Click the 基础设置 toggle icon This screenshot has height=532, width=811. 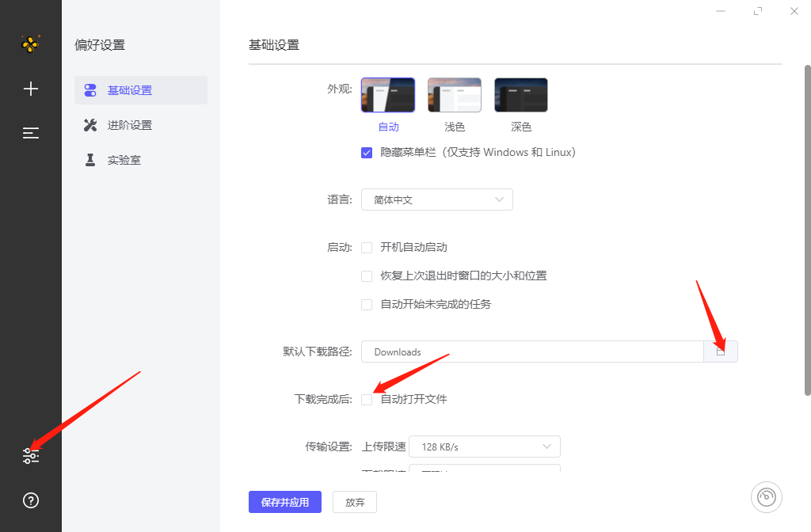[90, 90]
